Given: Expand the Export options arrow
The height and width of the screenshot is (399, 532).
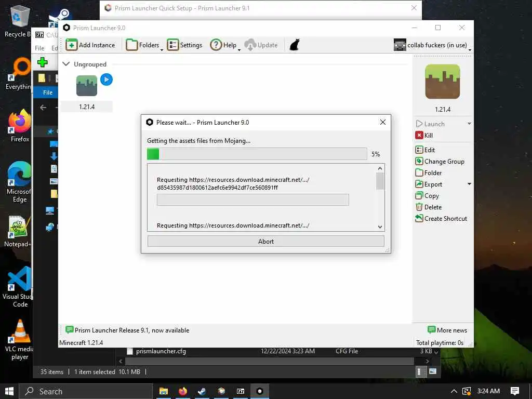Looking at the screenshot, I should (469, 184).
